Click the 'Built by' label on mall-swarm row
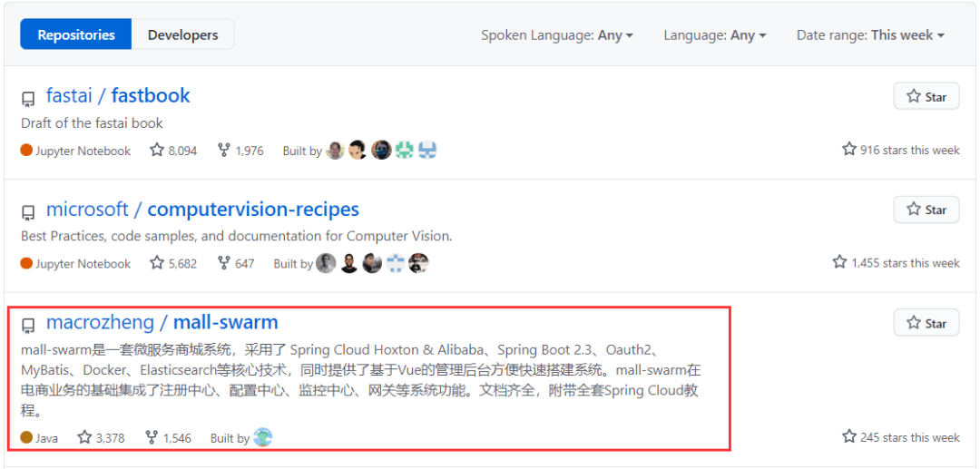The height and width of the screenshot is (469, 980). (x=230, y=438)
